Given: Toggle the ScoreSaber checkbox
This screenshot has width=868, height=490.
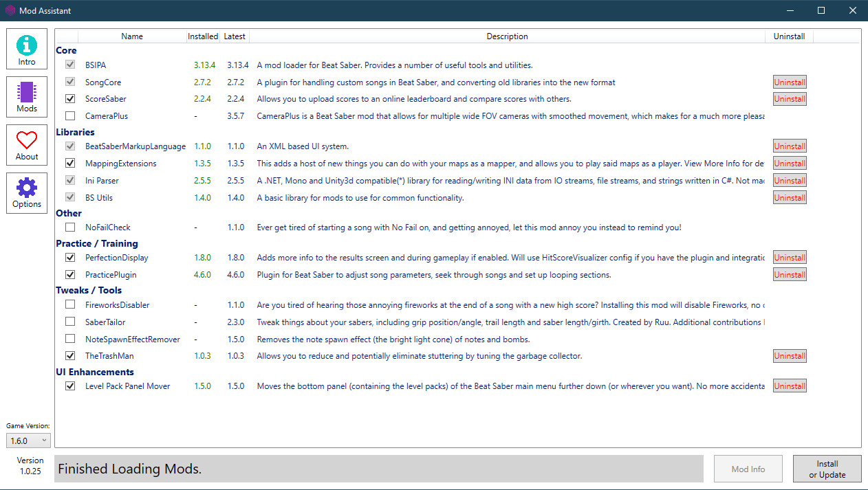Looking at the screenshot, I should pyautogui.click(x=70, y=99).
